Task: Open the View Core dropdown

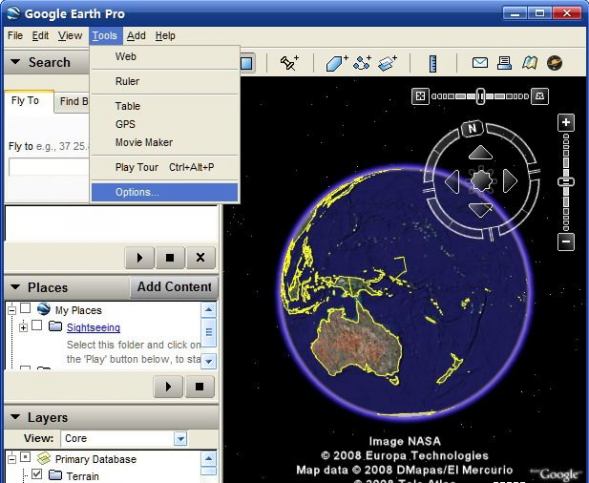Action: [180, 439]
